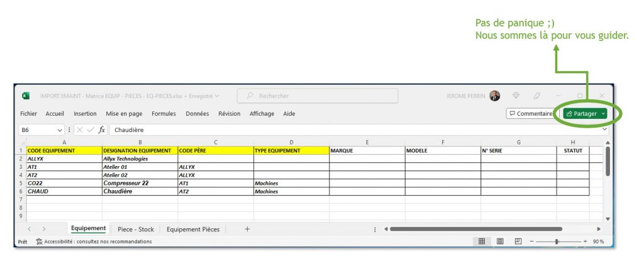Screen dimensions: 644x273
Task: Open the Partager button dropdown arrow
Action: (603, 114)
